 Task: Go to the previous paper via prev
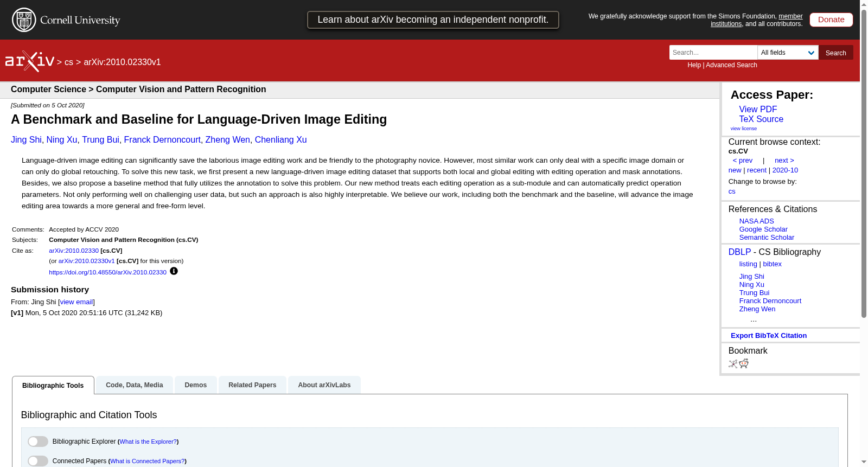(743, 161)
